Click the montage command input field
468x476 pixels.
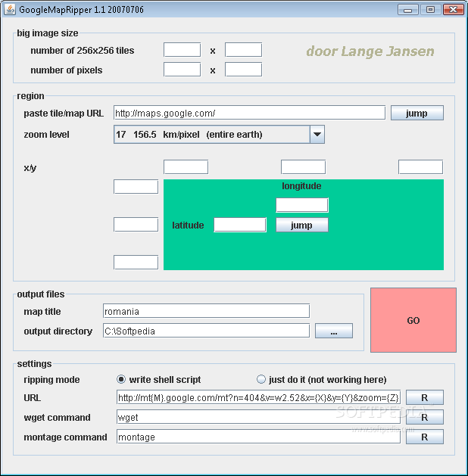[x=258, y=437]
